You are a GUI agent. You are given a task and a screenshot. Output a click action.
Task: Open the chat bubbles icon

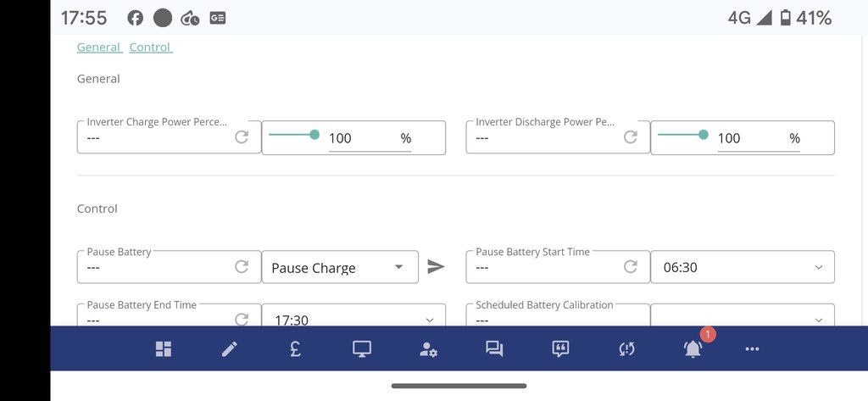tap(494, 349)
